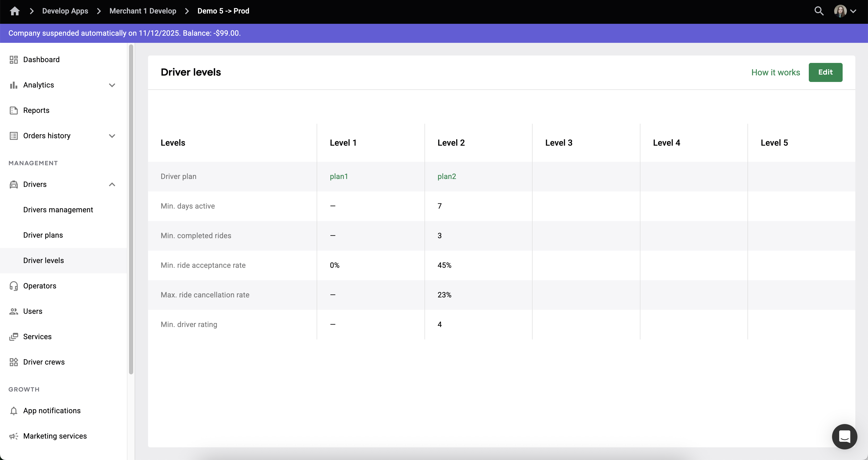This screenshot has height=460, width=868.
Task: Click the Users people icon
Action: pos(13,311)
